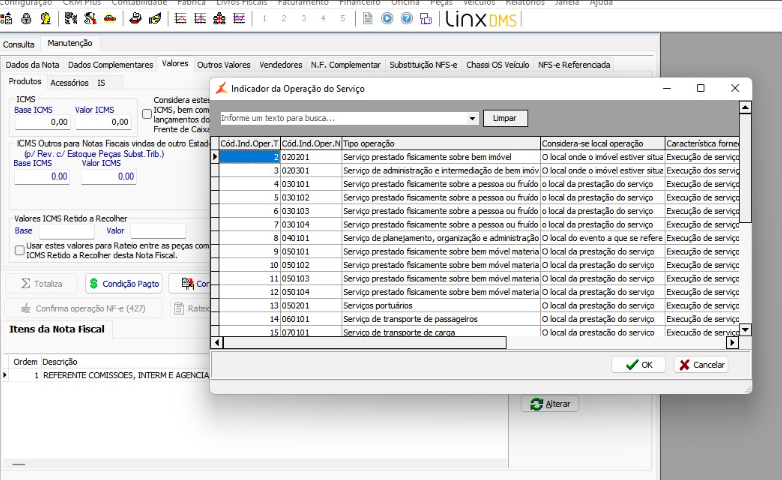
Task: Click the Alterar button
Action: click(550, 404)
